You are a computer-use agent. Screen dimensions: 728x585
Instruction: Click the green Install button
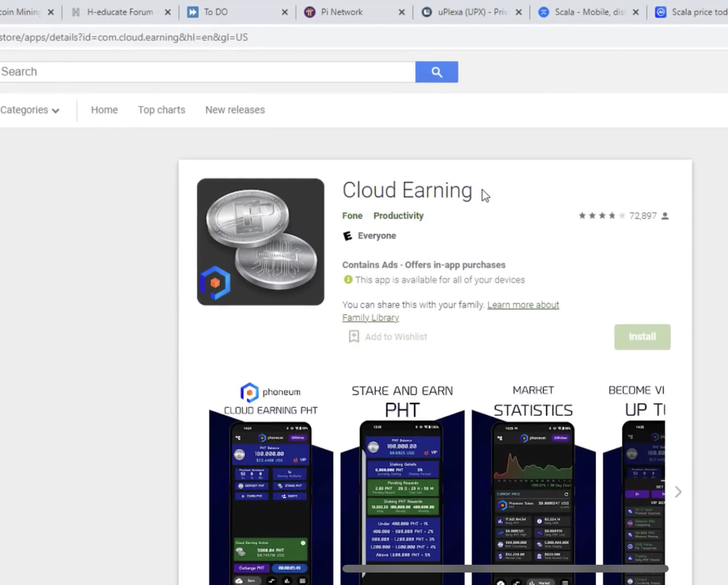click(642, 337)
